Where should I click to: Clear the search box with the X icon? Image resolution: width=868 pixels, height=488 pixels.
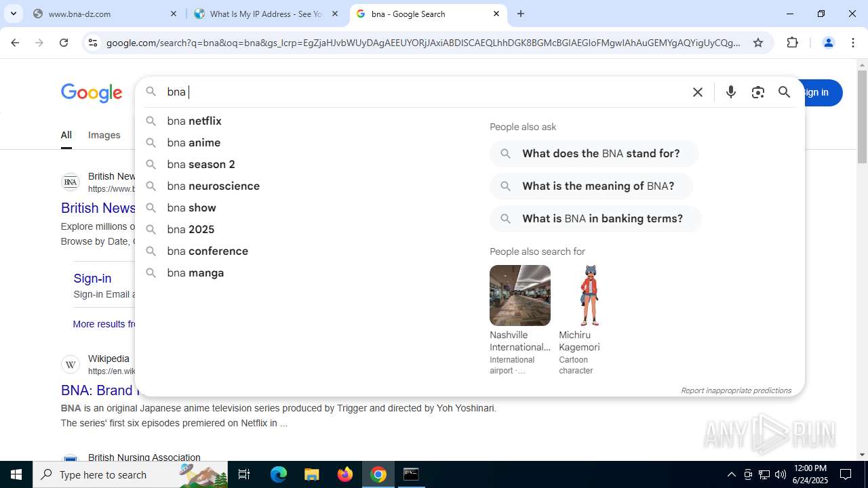697,92
